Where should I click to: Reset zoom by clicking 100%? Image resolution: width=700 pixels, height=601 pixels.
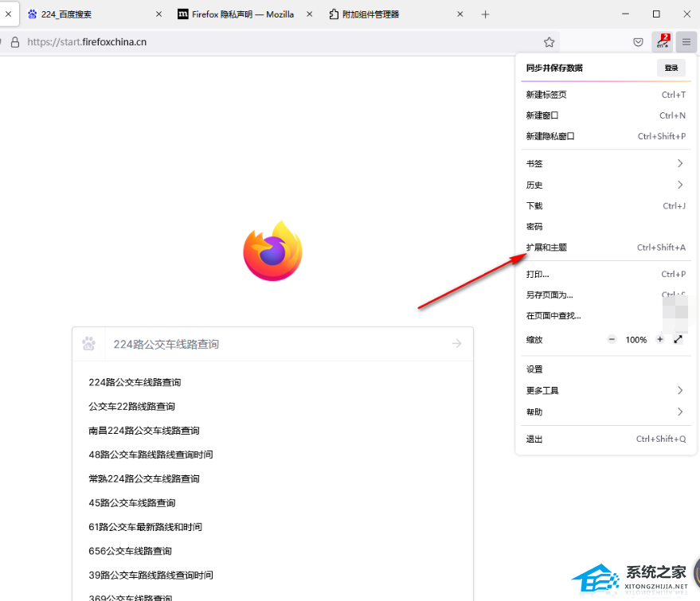click(x=636, y=340)
